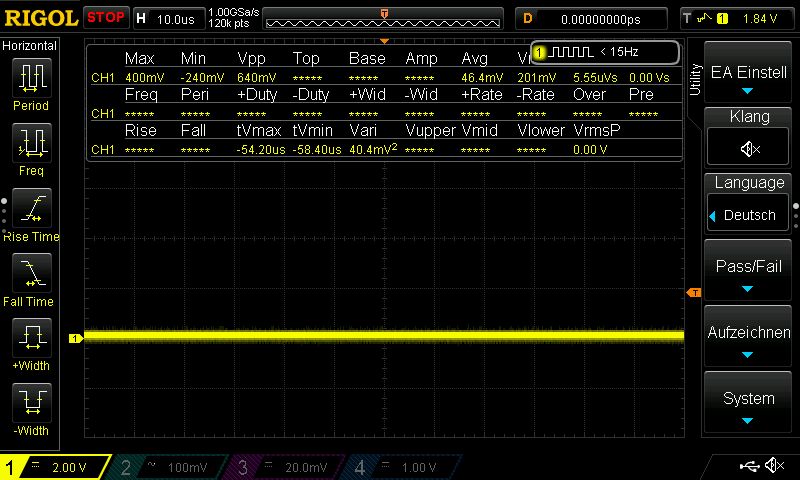Change Language from Deutsch
Viewport: 800px width, 480px height.
[749, 214]
